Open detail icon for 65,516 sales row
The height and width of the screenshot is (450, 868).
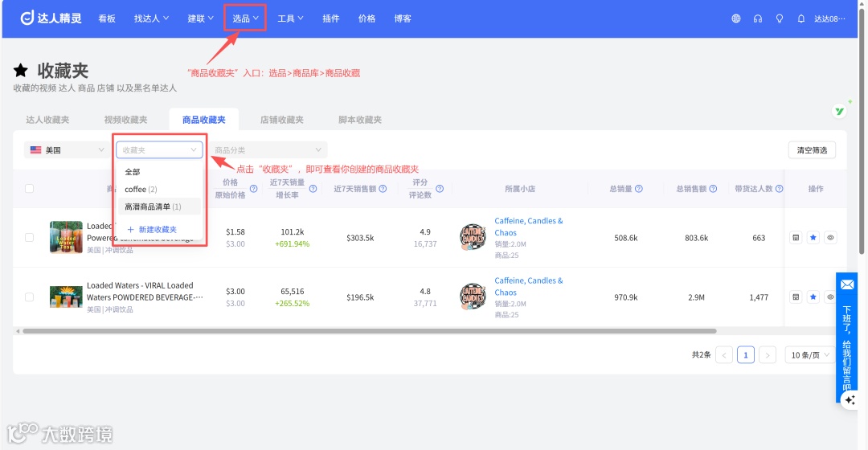pyautogui.click(x=796, y=297)
